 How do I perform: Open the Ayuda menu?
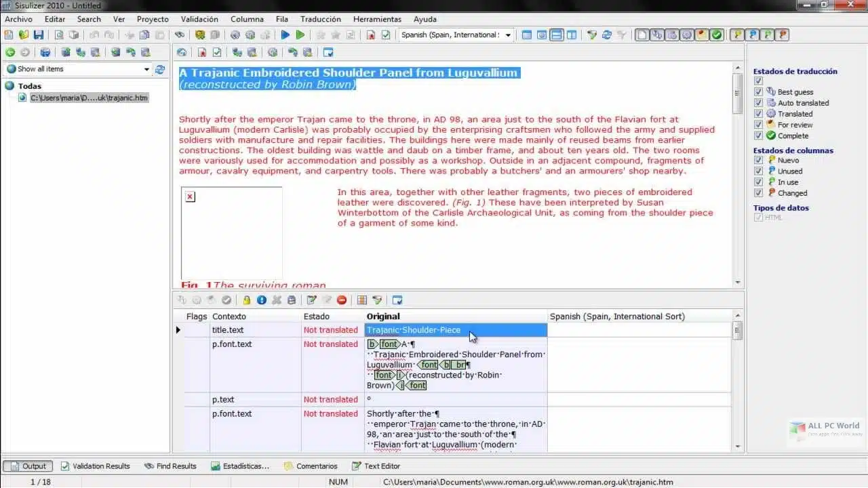pos(425,19)
